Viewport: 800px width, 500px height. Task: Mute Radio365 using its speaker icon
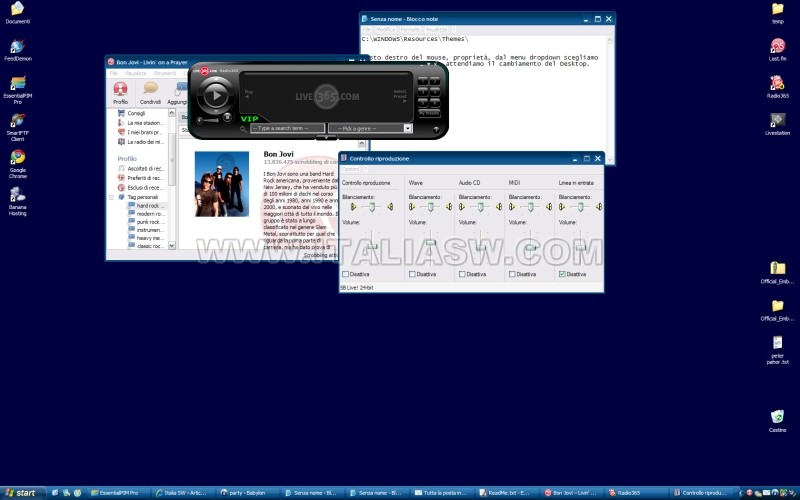[x=199, y=121]
